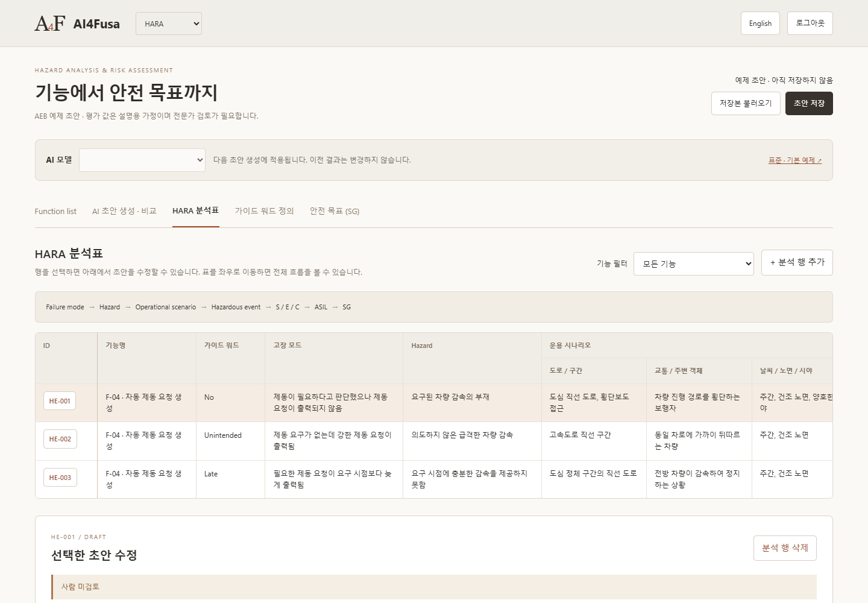Image resolution: width=868 pixels, height=603 pixels.
Task: Open the AI 모델 dropdown
Action: pyautogui.click(x=142, y=160)
